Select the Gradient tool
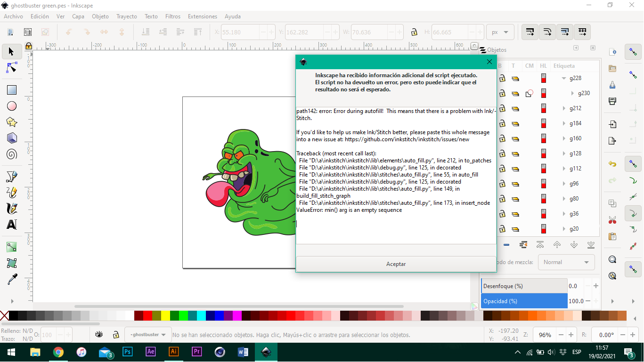The width and height of the screenshot is (644, 362). coord(12,247)
